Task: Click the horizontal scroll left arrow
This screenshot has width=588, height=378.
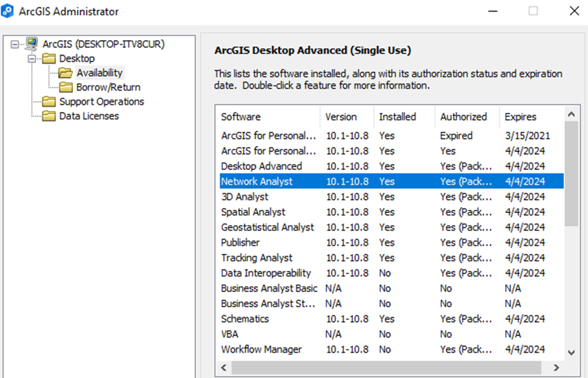Action: point(224,368)
